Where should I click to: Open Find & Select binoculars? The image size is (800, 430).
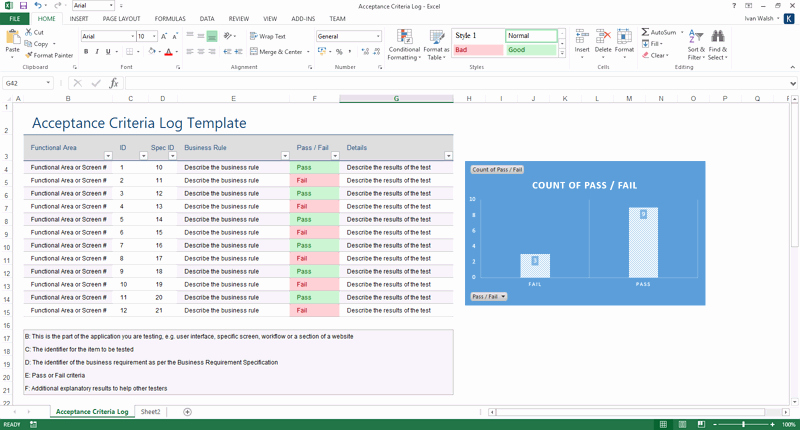[718, 45]
